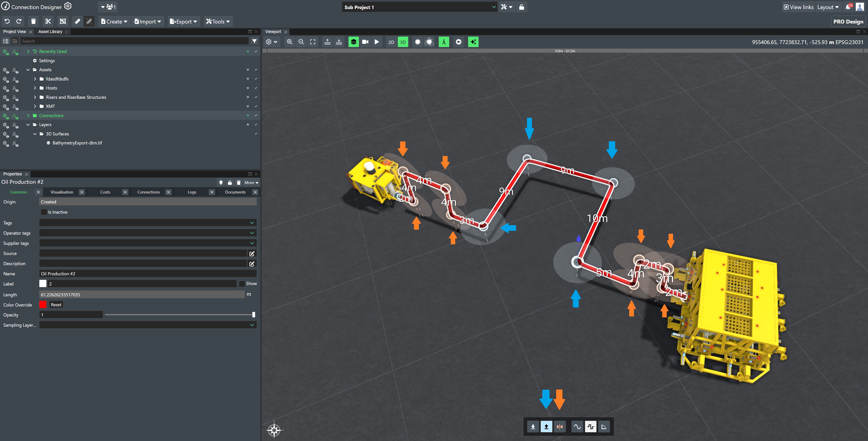Toggle the project lock icon in top bar
The width and height of the screenshot is (868, 441).
point(522,7)
